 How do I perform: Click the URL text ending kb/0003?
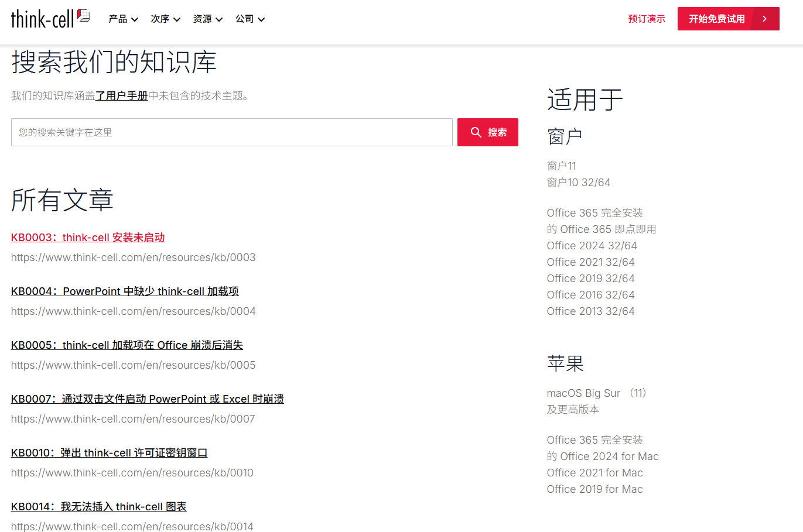tap(134, 258)
